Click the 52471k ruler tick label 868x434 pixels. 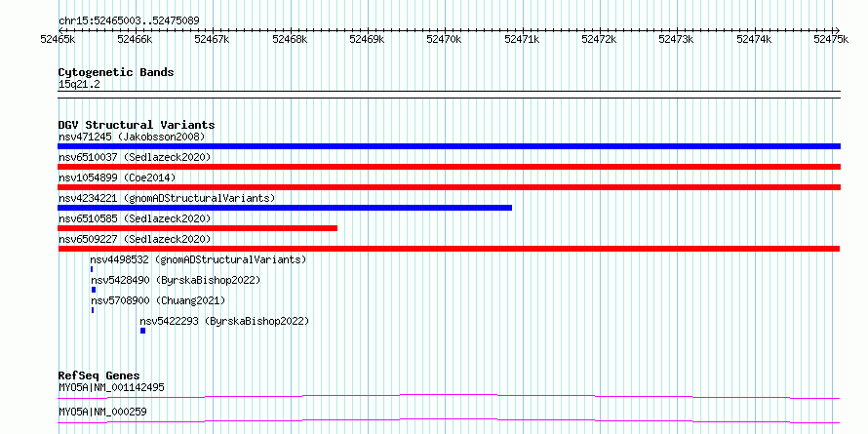coord(522,40)
